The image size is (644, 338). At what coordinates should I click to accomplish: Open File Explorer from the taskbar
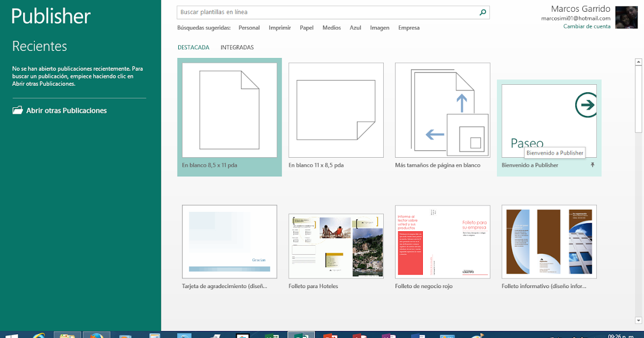(x=68, y=335)
